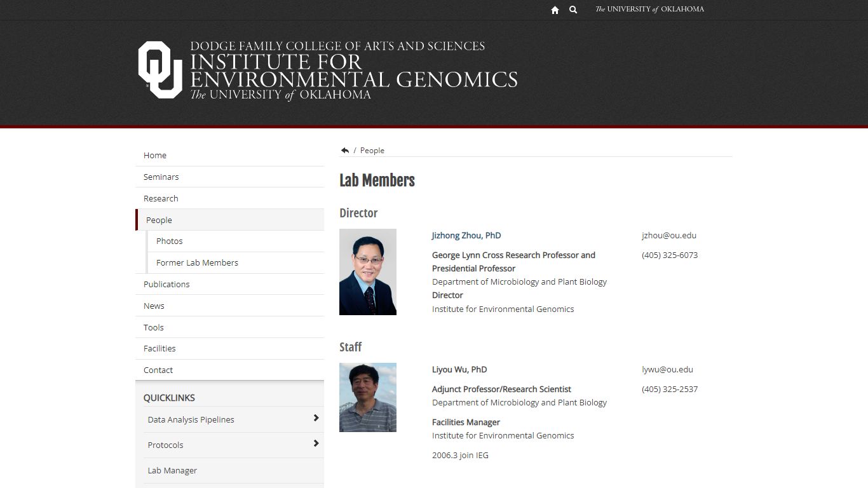Open the Data Analysis Pipelines quicklink

pos(191,419)
